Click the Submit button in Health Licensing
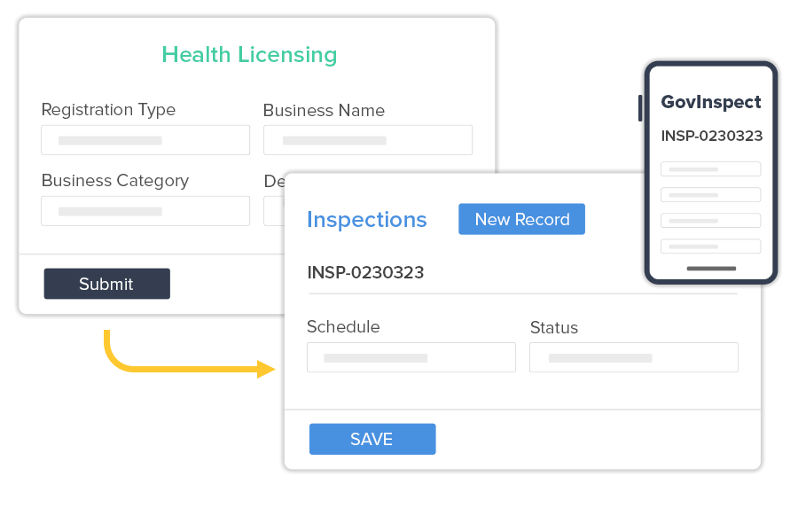The width and height of the screenshot is (798, 532). pyautogui.click(x=106, y=284)
